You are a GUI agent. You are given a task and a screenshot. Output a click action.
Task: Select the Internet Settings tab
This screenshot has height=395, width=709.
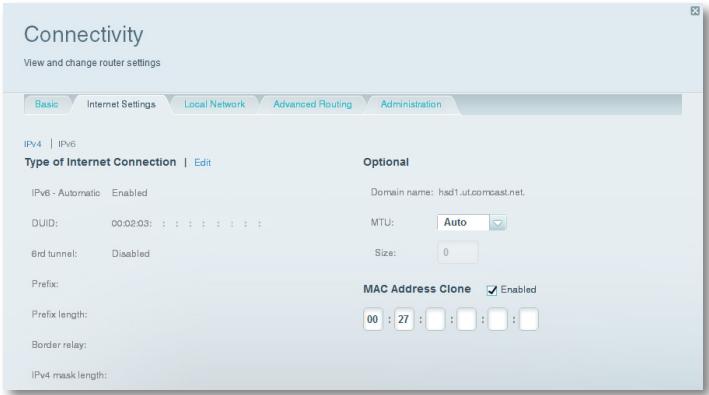point(121,104)
